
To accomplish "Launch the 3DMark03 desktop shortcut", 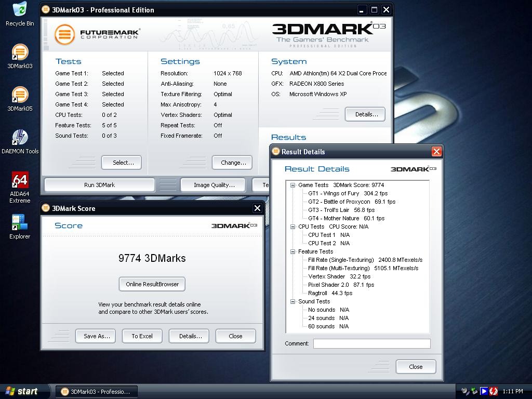I will (20, 57).
